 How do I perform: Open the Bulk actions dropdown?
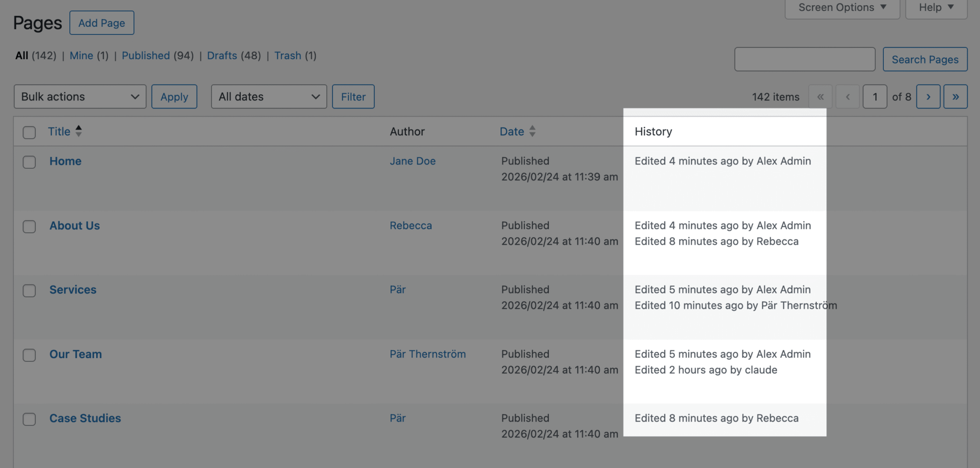[x=80, y=97]
